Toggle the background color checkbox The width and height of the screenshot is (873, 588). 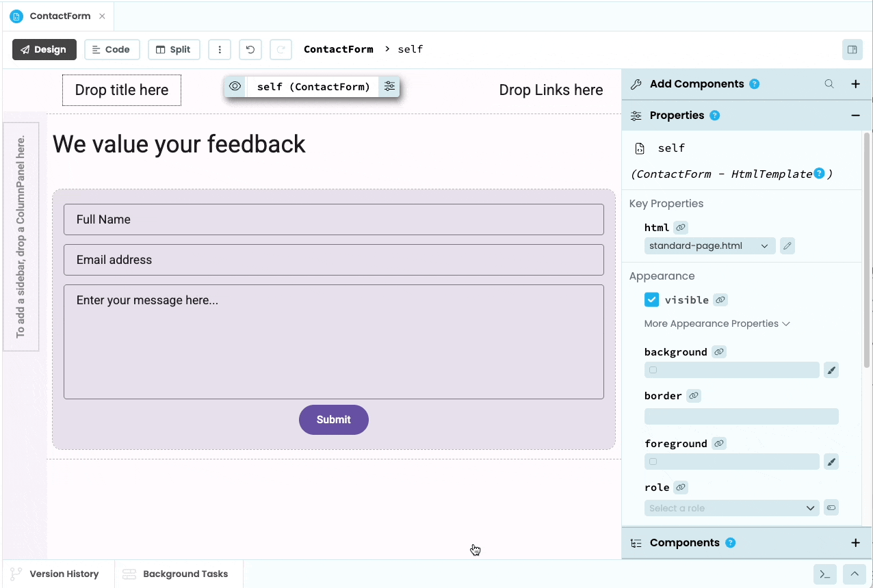point(653,370)
